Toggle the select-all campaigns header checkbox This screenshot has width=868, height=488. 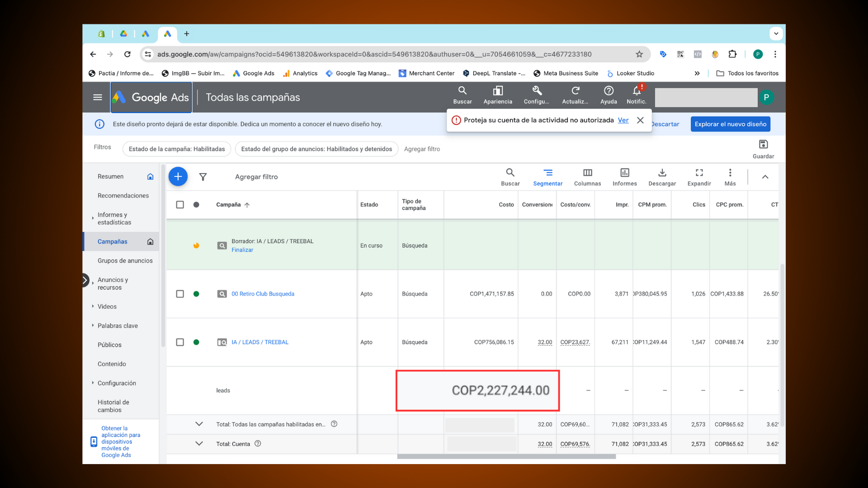(x=180, y=205)
